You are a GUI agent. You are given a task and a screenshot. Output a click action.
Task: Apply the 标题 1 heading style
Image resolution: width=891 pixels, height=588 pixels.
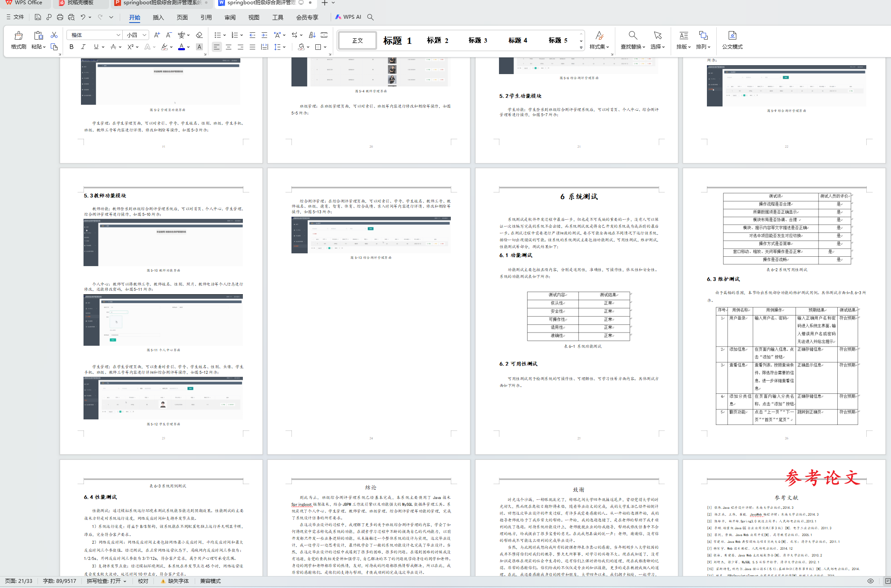[397, 40]
